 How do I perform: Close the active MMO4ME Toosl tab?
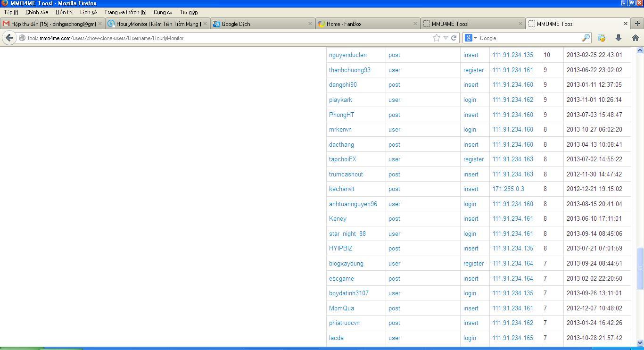pyautogui.click(x=626, y=24)
